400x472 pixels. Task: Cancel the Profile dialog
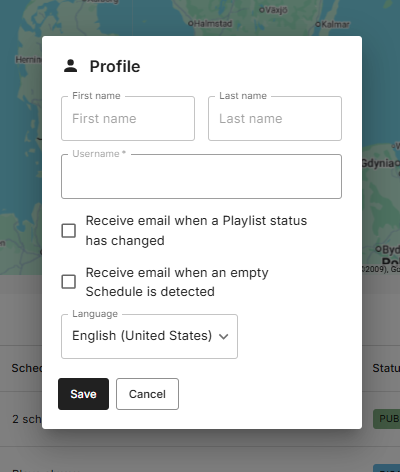click(x=147, y=394)
